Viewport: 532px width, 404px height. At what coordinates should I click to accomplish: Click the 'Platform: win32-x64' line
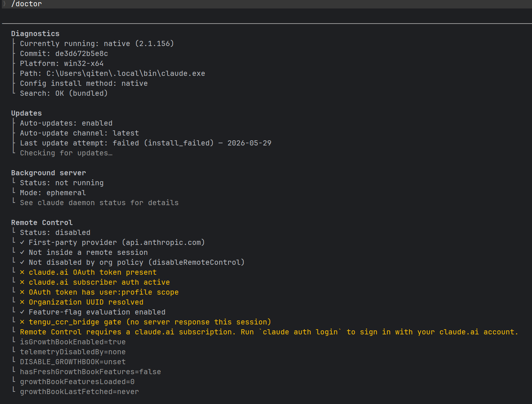point(62,64)
